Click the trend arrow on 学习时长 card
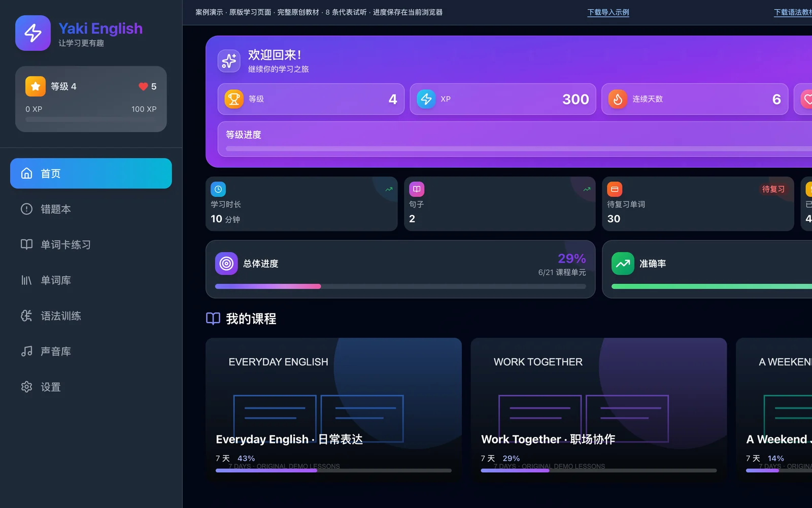Image resolution: width=812 pixels, height=508 pixels. tap(389, 189)
